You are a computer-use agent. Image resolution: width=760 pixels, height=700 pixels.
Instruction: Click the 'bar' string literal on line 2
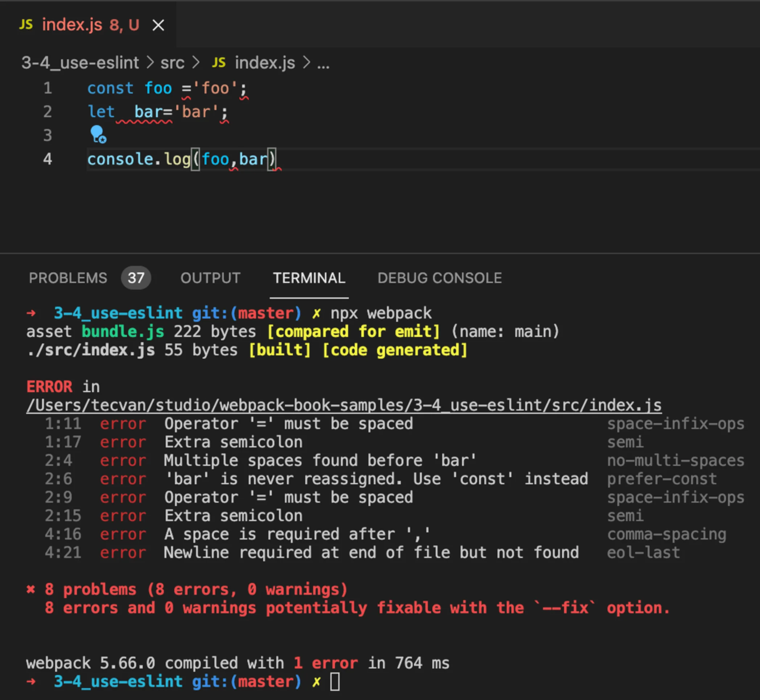click(196, 112)
